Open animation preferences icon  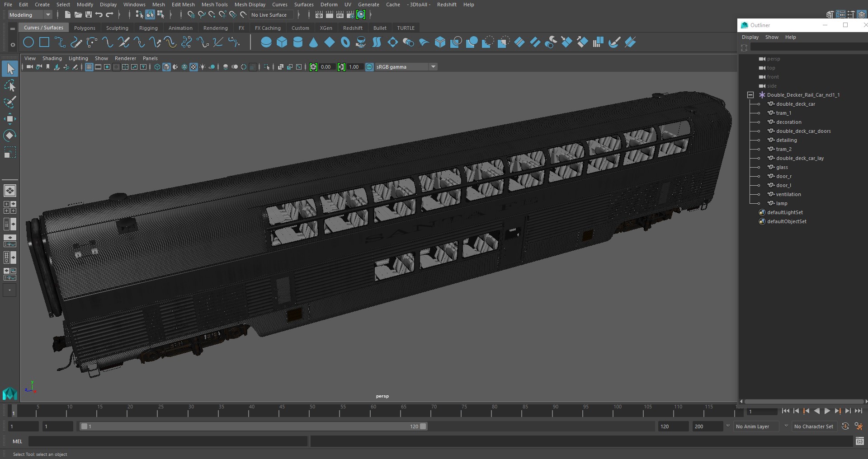point(859,426)
